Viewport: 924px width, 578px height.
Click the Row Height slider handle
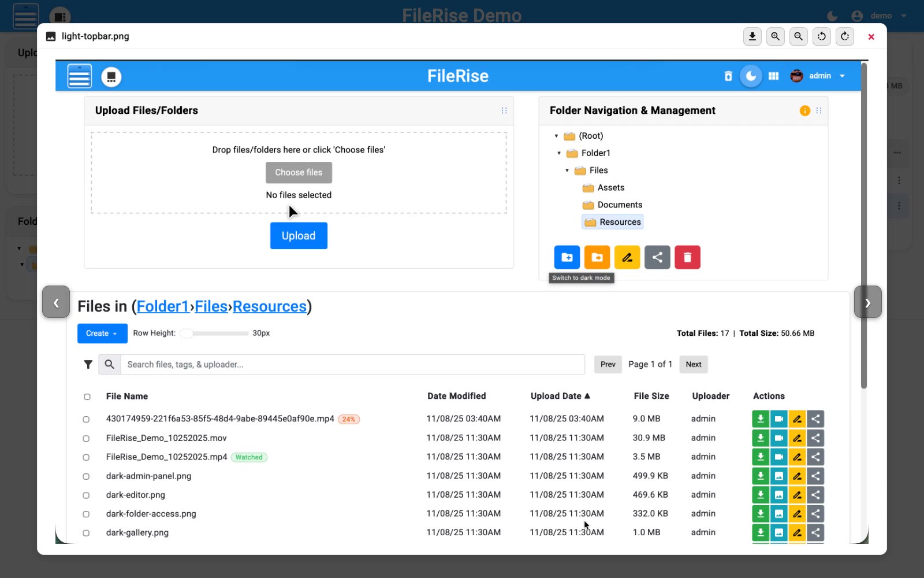pyautogui.click(x=187, y=334)
